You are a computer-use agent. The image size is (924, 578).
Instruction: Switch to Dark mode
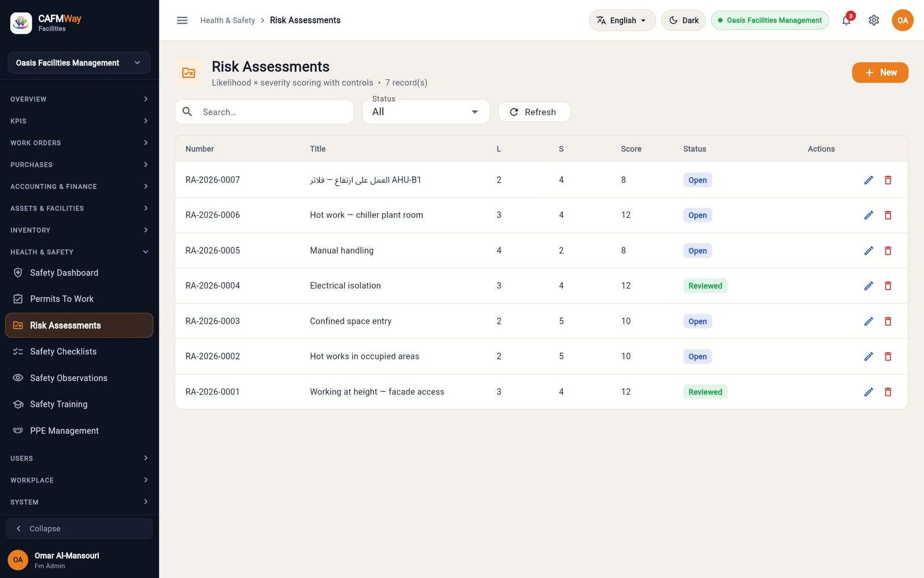pyautogui.click(x=683, y=20)
